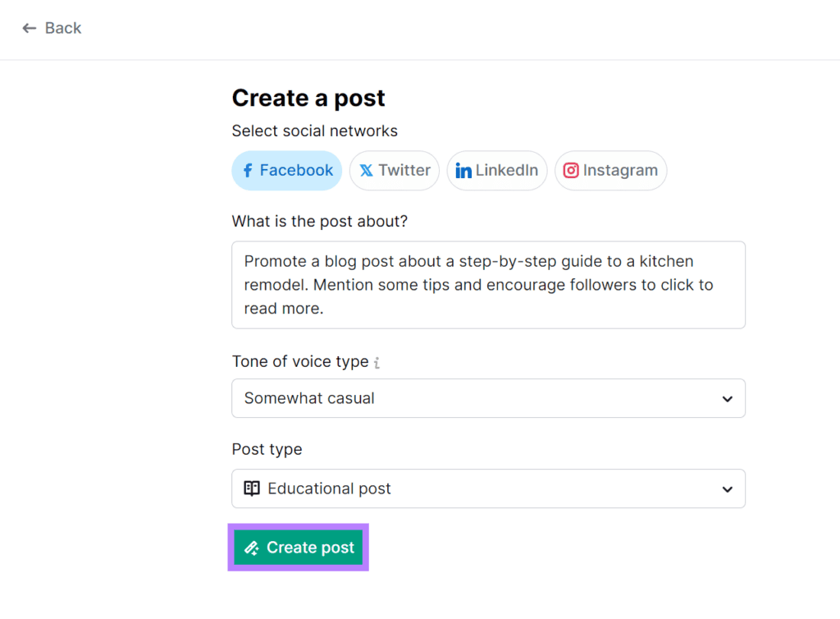The width and height of the screenshot is (840, 619).
Task: Click the Instagram logo icon
Action: (x=571, y=171)
